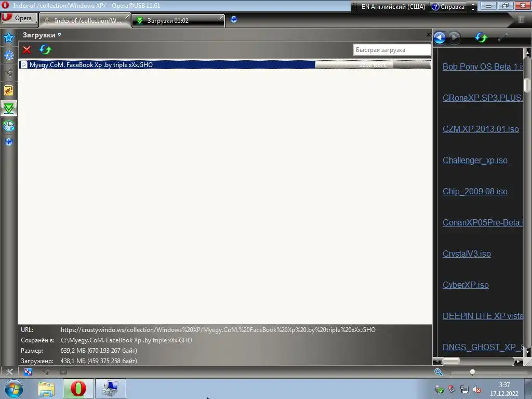Open the Widgets gear panel in the sidebar
This screenshot has width=532, height=399.
tap(9, 55)
